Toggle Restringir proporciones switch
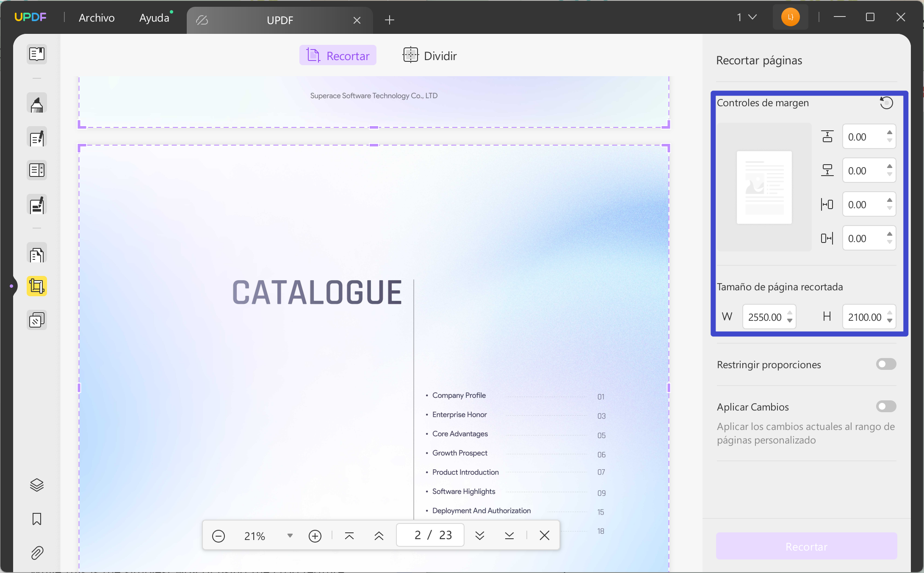This screenshot has width=924, height=573. (x=886, y=364)
